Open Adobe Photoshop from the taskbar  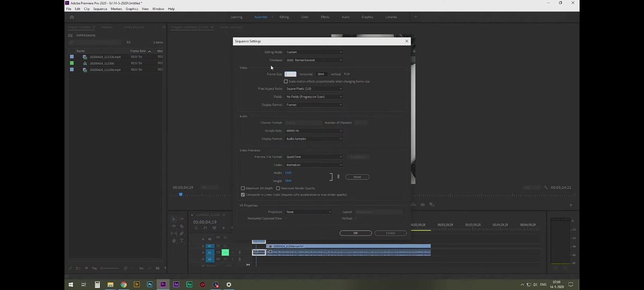pos(150,284)
